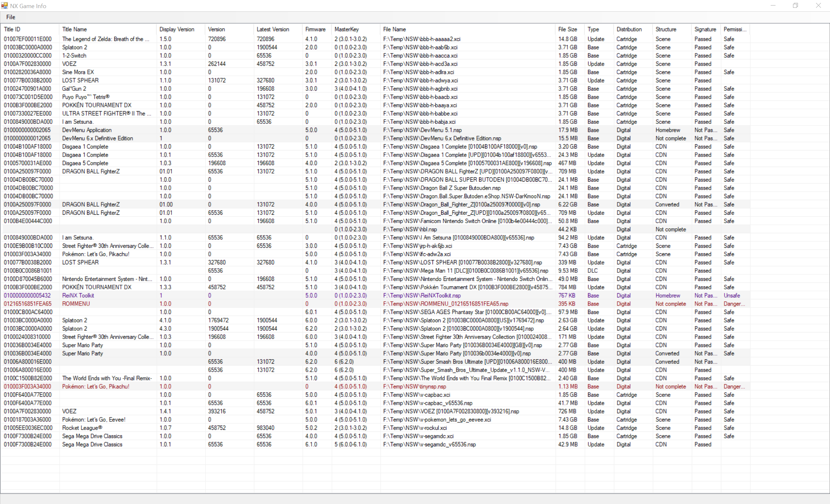Screen dimensions: 830x504
Task: Select the DevMenu Application row
Action: pos(87,130)
